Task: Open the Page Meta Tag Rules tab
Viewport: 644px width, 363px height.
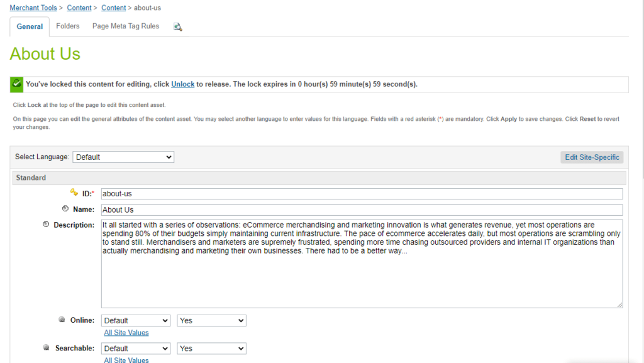Action: (126, 26)
